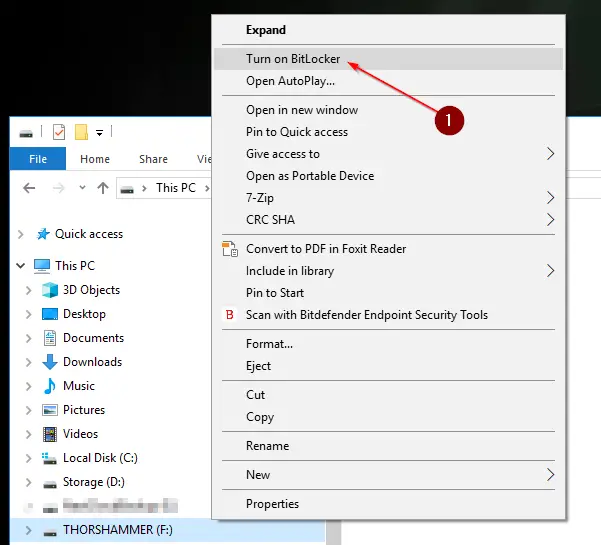Select Desktop in navigation pane
Image resolution: width=601 pixels, height=545 pixels.
[84, 314]
